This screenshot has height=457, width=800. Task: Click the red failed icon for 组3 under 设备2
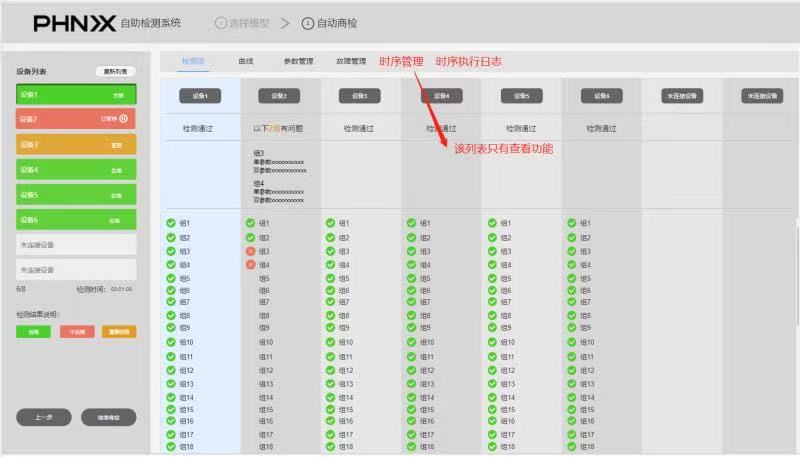tap(250, 251)
